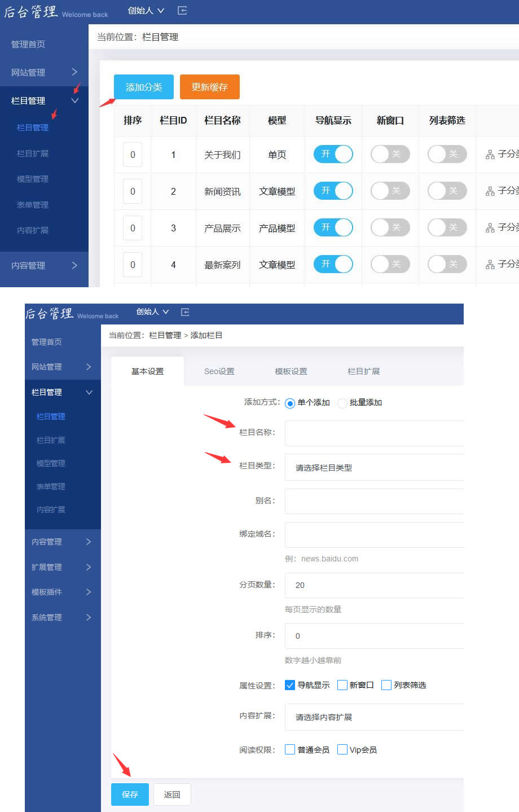Open the 栏目类型 dropdown selector
The image size is (519, 812).
(375, 467)
